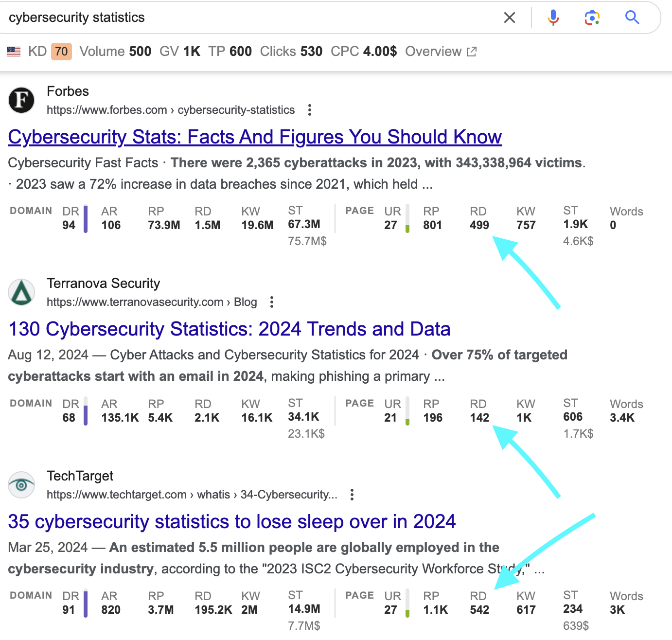Click Terranova domain DR value 68
The width and height of the screenshot is (672, 640).
pos(69,418)
